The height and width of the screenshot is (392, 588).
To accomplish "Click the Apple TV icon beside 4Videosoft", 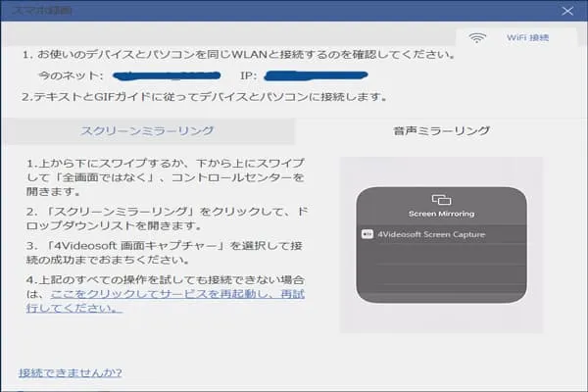I will pyautogui.click(x=367, y=234).
